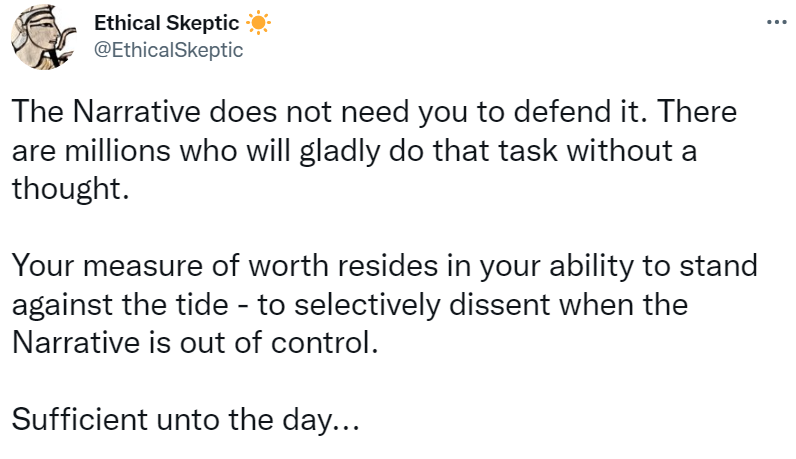Open the Ethical Skeptic profile avatar
The height and width of the screenshot is (459, 796).
[45, 37]
